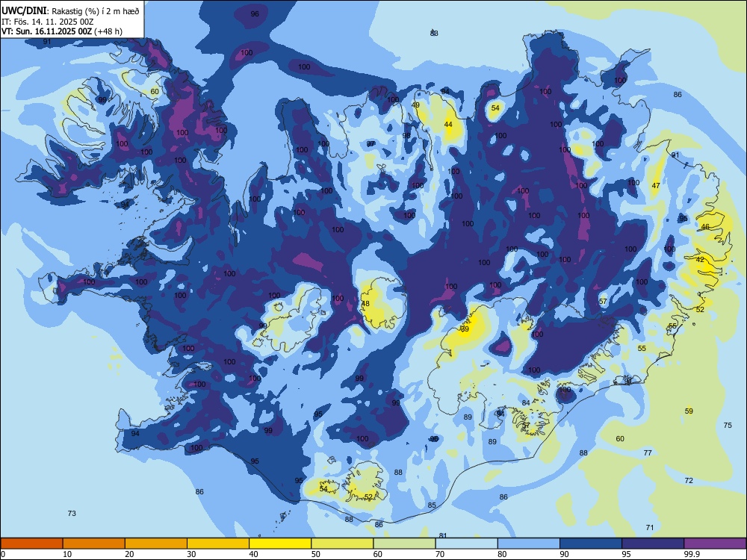The width and height of the screenshot is (747, 560).
Task: Select the 70–80 pale blue legend swatch
Action: [466, 544]
